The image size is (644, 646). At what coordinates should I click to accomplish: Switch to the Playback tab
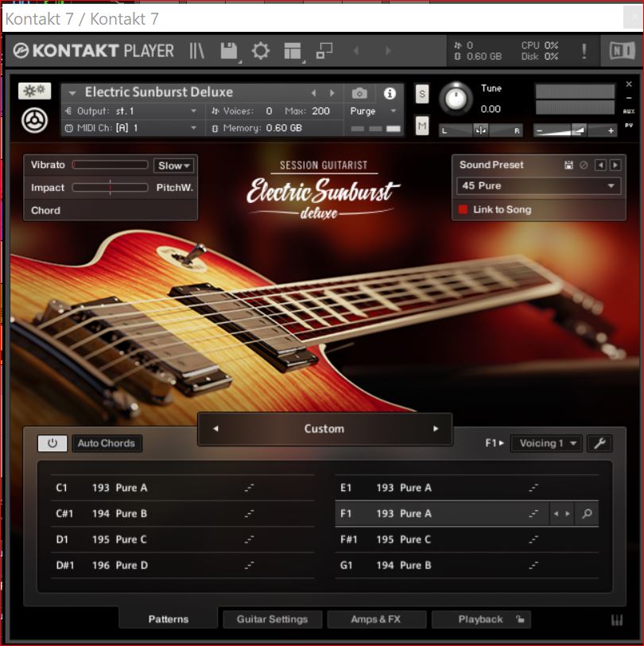[481, 619]
